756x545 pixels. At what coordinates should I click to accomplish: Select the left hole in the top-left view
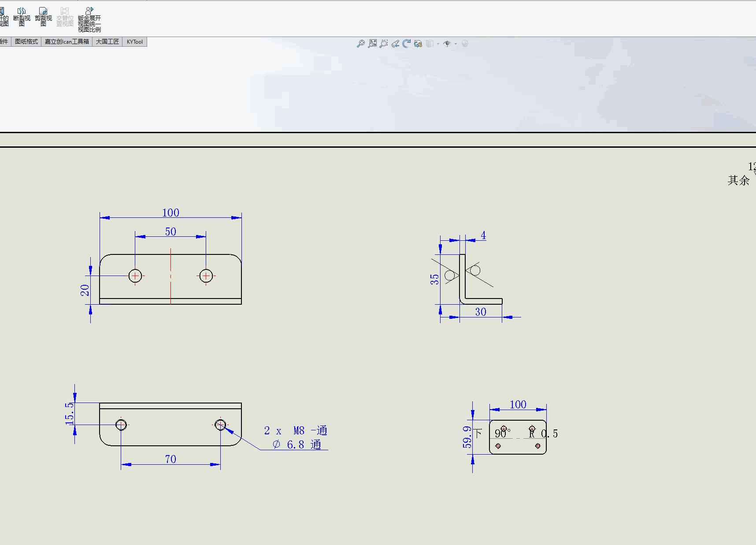click(135, 276)
